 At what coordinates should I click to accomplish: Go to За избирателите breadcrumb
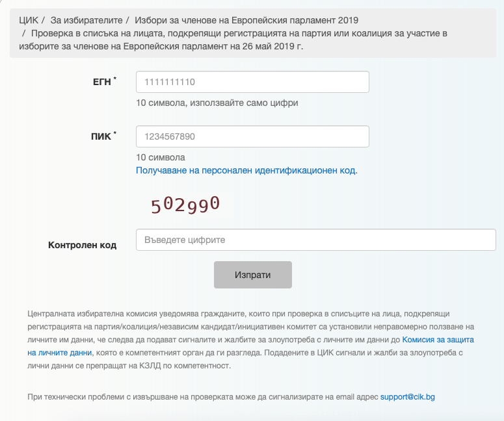(86, 20)
